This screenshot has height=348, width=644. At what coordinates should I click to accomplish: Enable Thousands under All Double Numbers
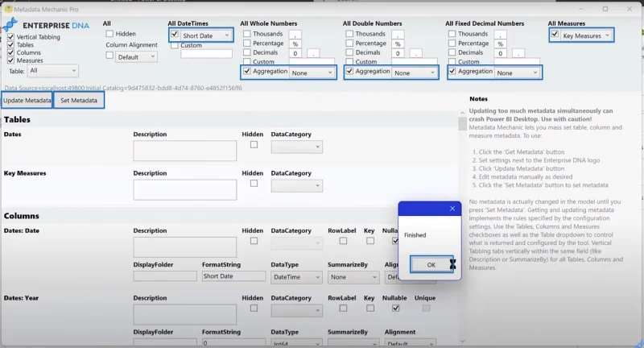pos(349,34)
